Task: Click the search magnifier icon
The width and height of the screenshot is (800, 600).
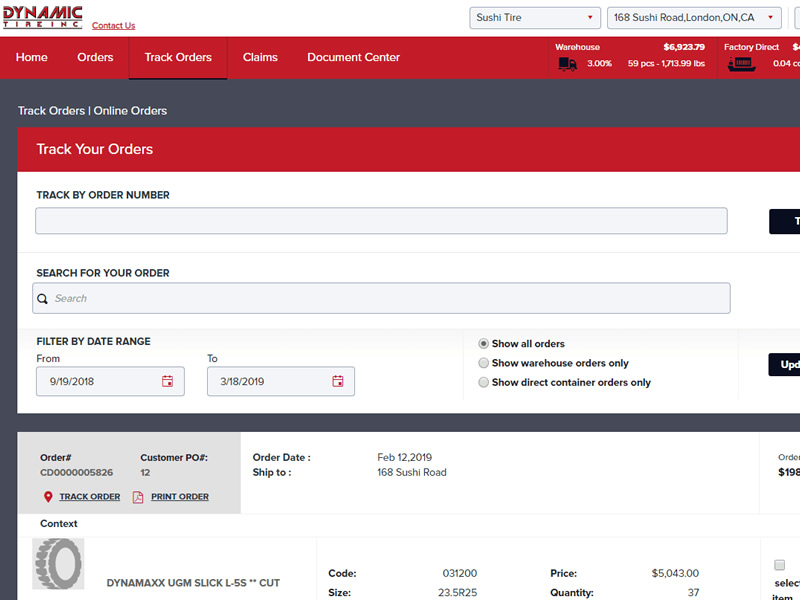Action: [x=42, y=298]
